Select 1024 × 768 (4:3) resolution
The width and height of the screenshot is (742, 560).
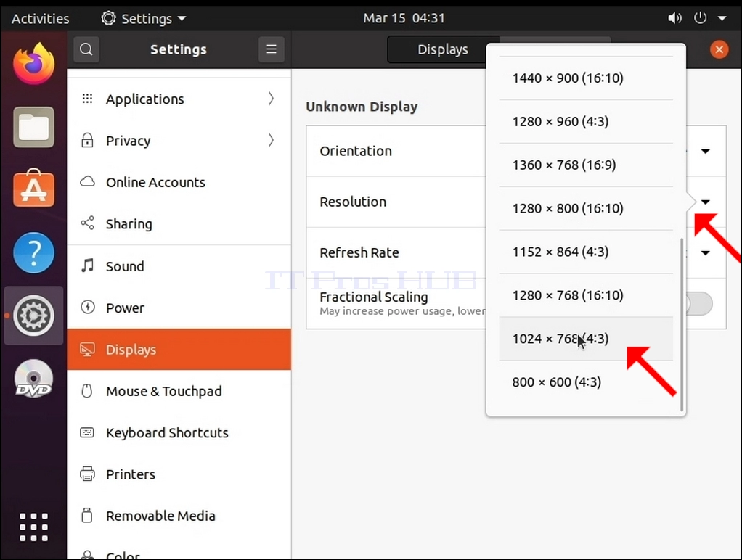pos(586,339)
